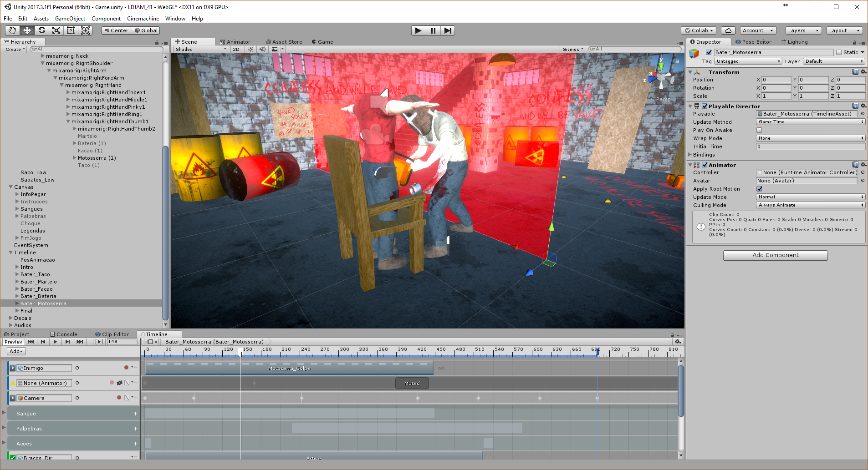Open the GameObject menu
This screenshot has height=470, width=868.
click(70, 19)
